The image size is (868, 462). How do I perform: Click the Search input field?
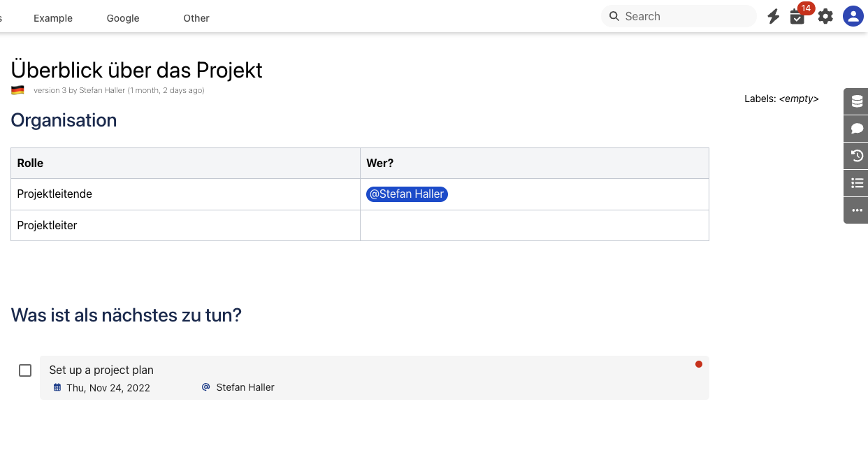coord(685,16)
